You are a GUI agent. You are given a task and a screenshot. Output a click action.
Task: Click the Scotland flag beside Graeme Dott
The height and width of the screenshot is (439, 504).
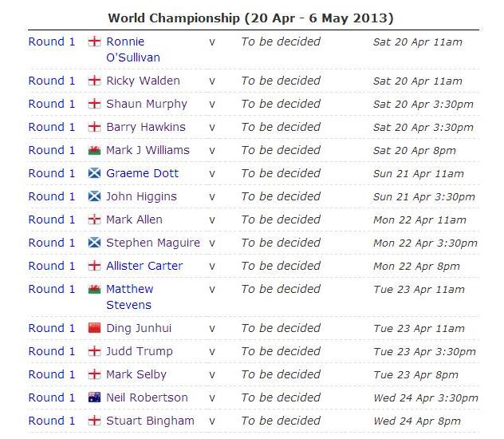pos(95,173)
